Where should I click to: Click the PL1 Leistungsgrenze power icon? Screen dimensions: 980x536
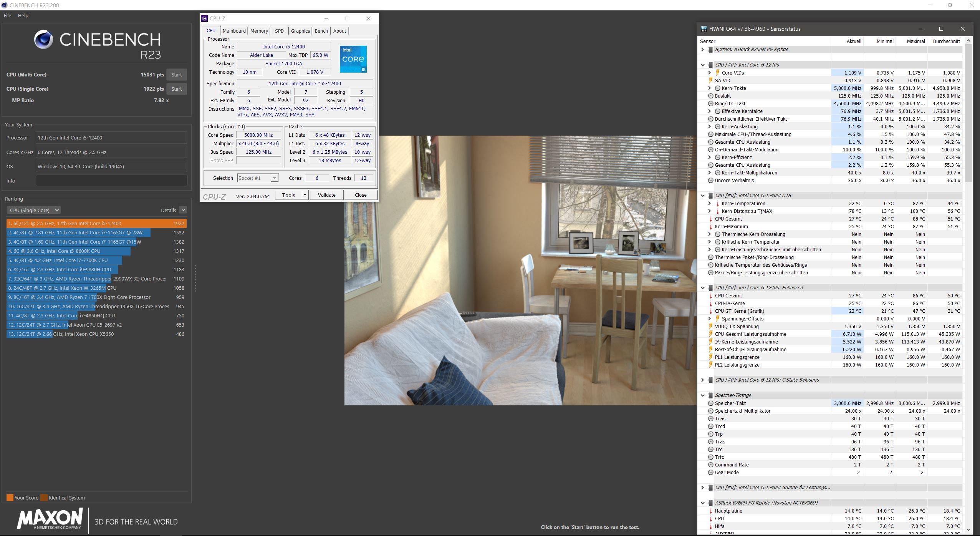pyautogui.click(x=710, y=357)
